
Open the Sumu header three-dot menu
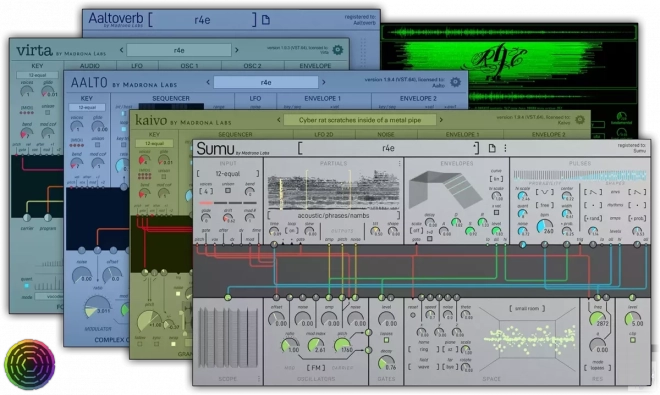(x=505, y=148)
